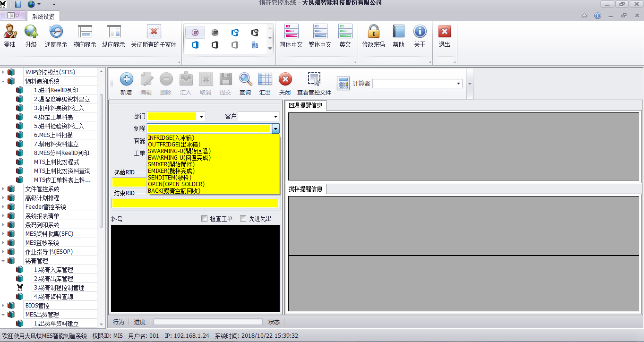Open the 系统设置 ribbon tab
The height and width of the screenshot is (342, 644).
[x=43, y=17]
